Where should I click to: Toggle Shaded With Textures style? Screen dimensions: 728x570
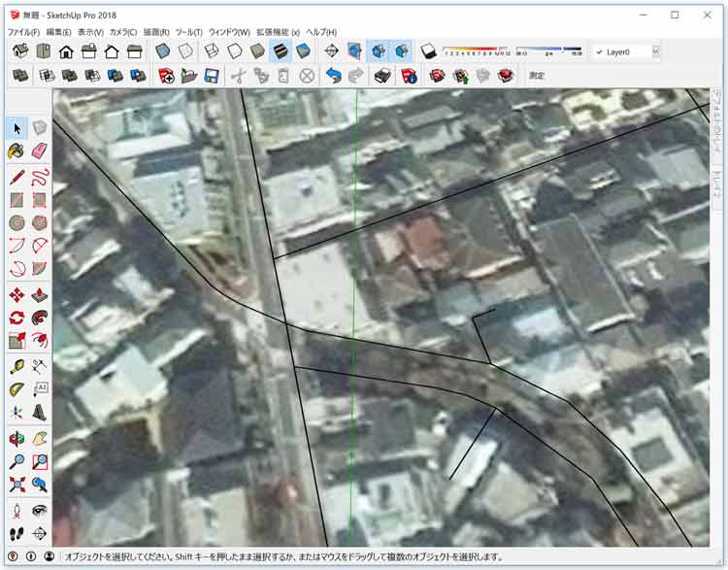click(x=281, y=51)
